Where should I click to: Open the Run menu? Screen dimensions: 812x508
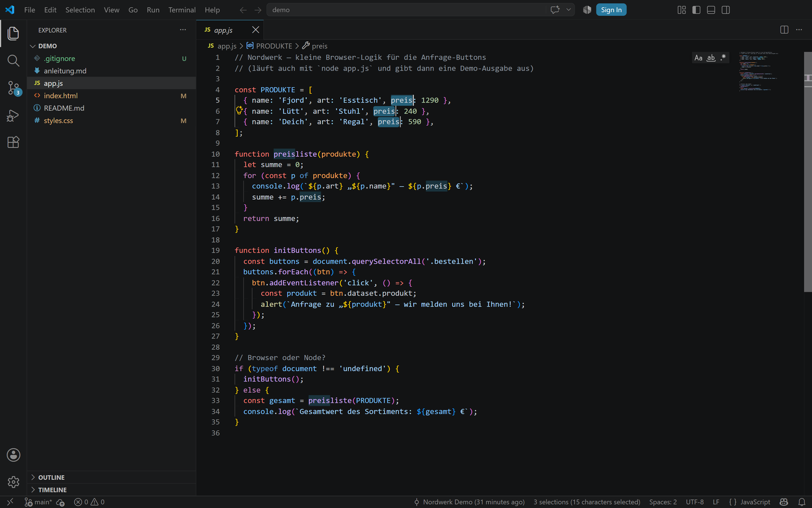click(153, 10)
